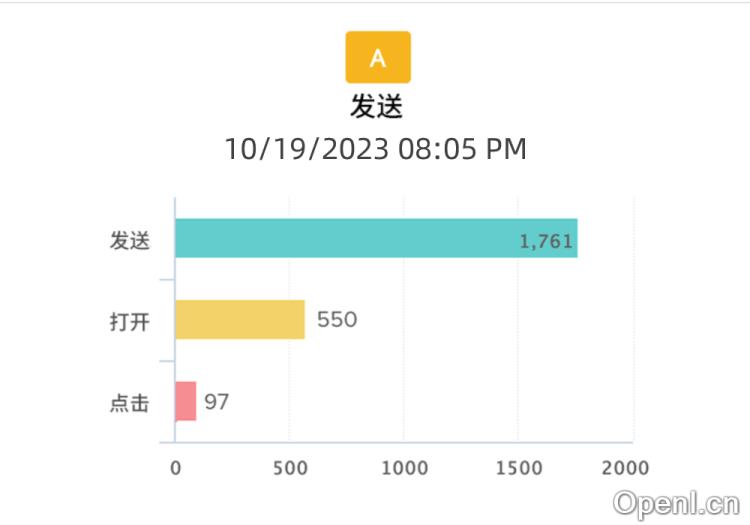Image resolution: width=750 pixels, height=525 pixels.
Task: Click the 0 tick on the x-axis
Action: [176, 468]
